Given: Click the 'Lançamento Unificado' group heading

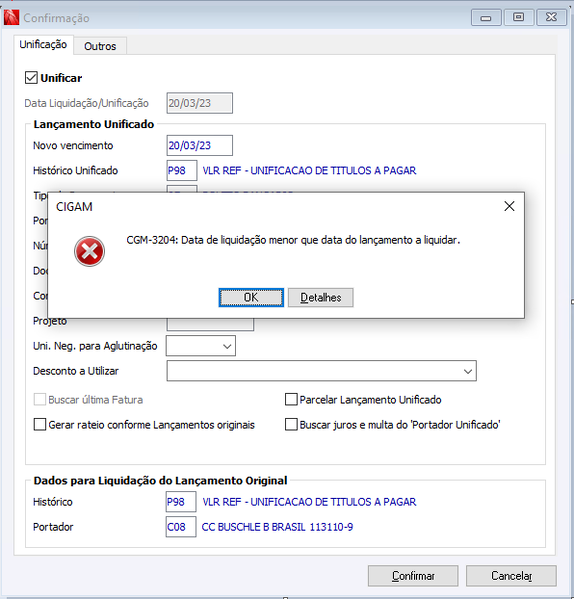Looking at the screenshot, I should 94,124.
